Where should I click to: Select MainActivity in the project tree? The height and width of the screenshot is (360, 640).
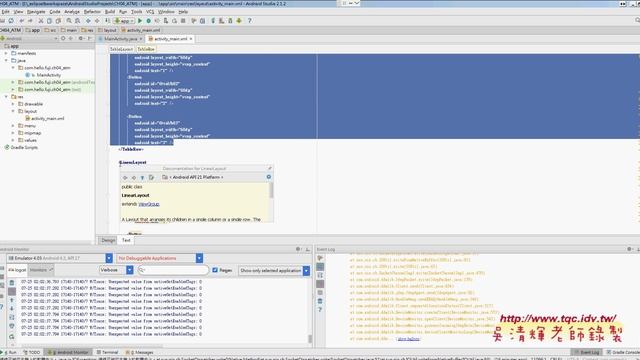click(43, 75)
